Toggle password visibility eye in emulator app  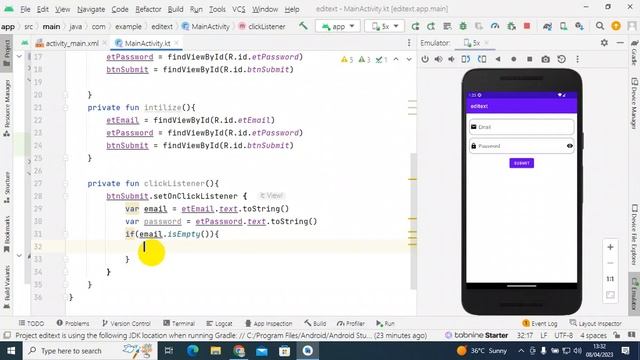pos(569,146)
